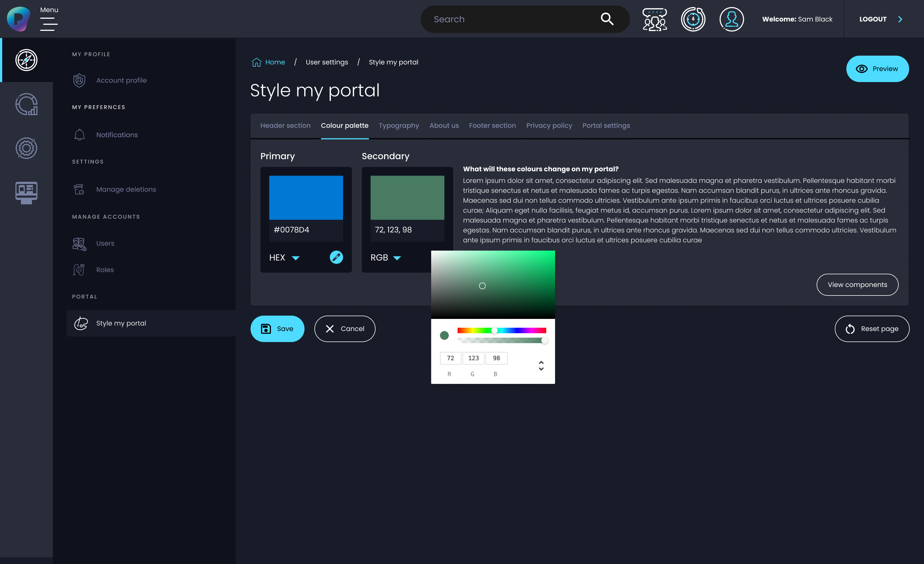Click the user avatar icon in header
This screenshot has height=564, width=924.
pyautogui.click(x=731, y=19)
